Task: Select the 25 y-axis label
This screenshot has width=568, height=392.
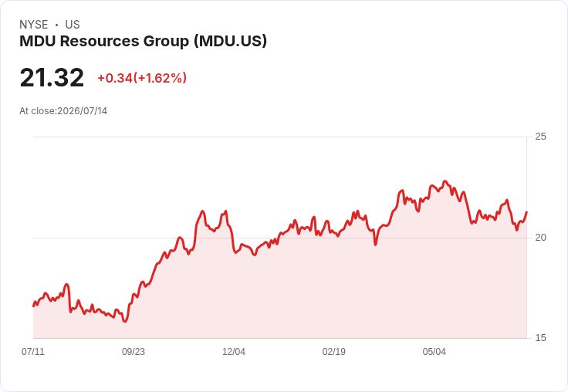Action: [x=540, y=137]
